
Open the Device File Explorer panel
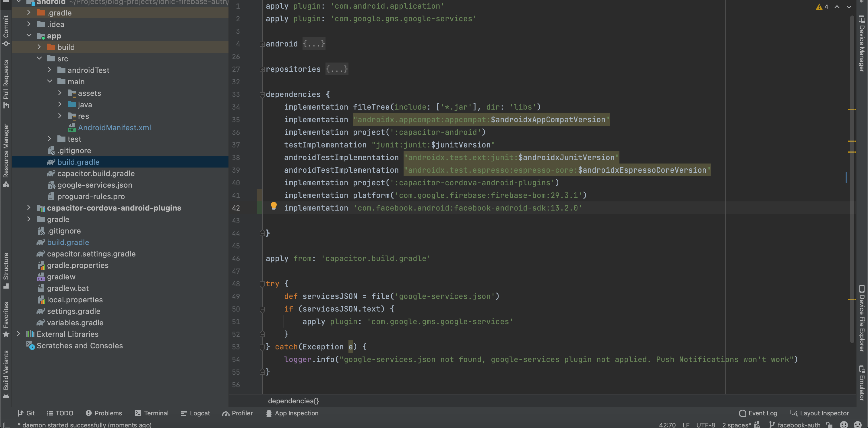tap(862, 318)
